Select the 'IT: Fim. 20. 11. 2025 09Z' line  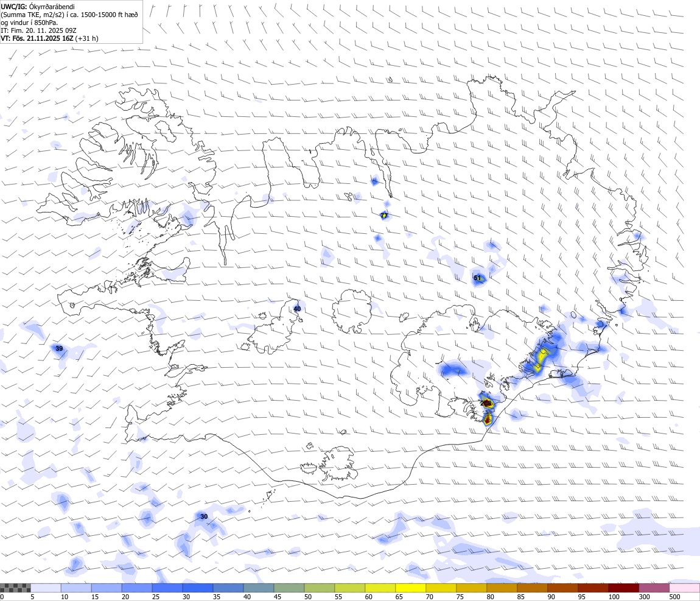(x=38, y=30)
